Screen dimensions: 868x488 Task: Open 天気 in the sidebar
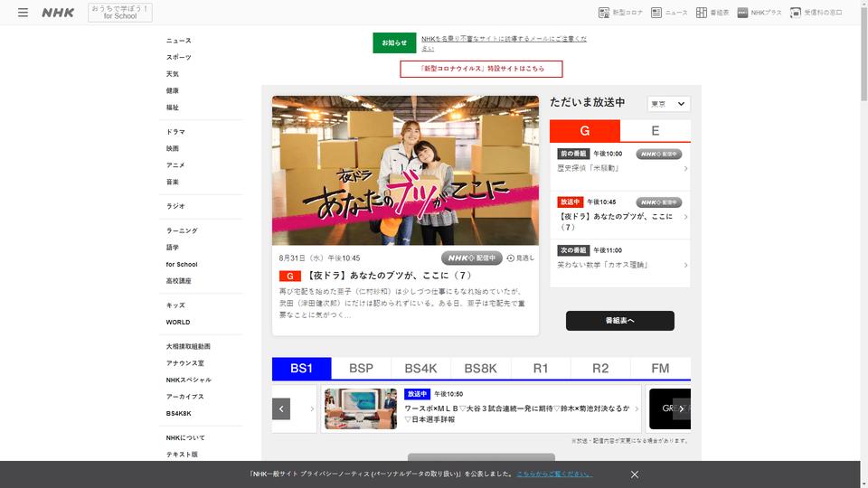point(172,73)
